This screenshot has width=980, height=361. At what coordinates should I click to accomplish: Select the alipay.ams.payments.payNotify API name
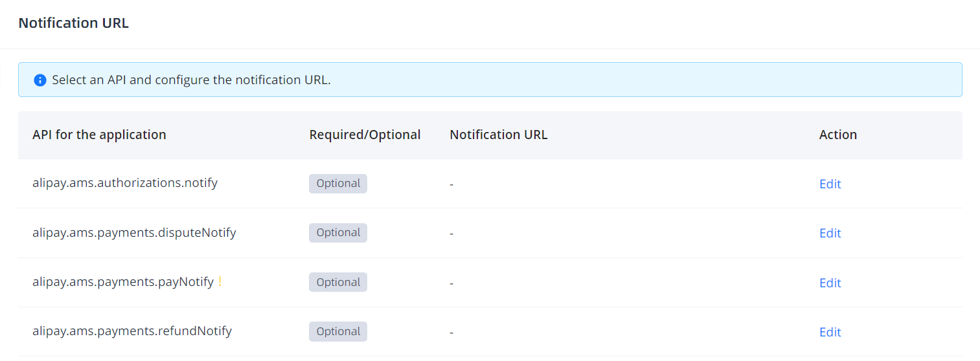pyautogui.click(x=123, y=282)
